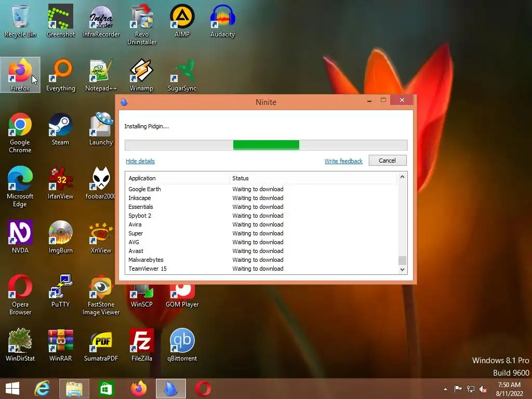Select the Spybot 2 row
Image resolution: width=532 pixels, height=399 pixels.
click(x=262, y=216)
